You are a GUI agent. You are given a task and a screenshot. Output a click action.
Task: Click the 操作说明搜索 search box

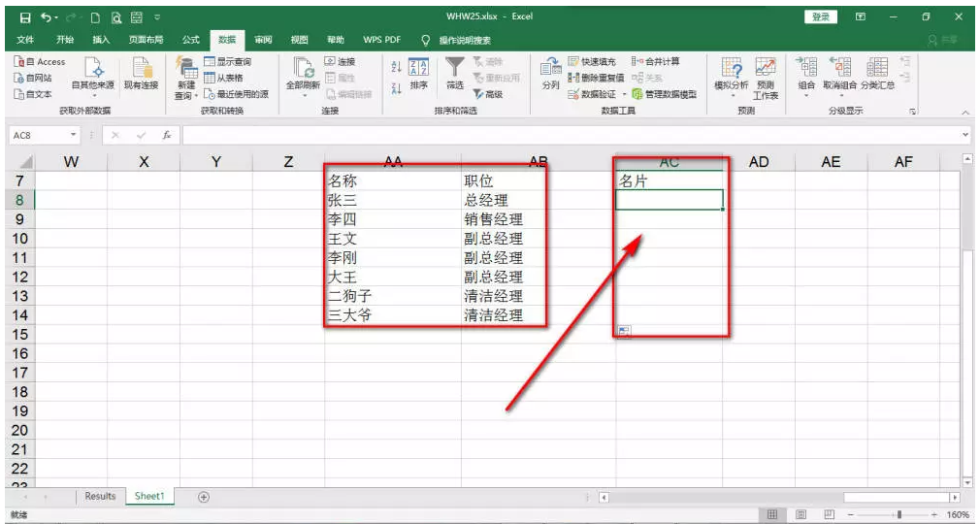(465, 40)
